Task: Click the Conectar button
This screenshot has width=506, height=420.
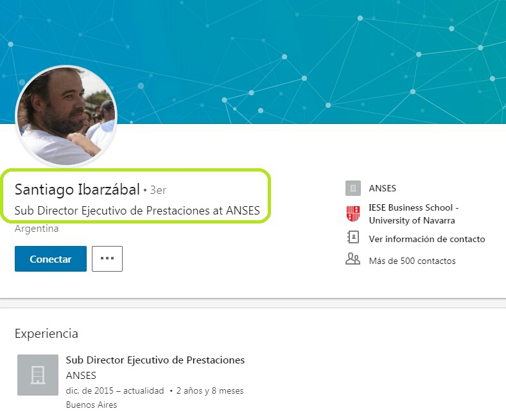Action: [x=51, y=259]
